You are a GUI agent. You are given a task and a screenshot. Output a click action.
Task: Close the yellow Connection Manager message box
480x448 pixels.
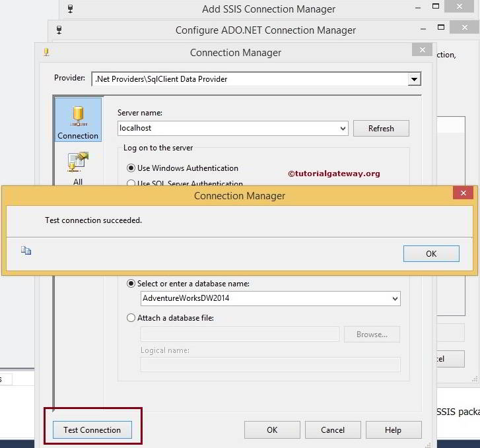tap(463, 193)
